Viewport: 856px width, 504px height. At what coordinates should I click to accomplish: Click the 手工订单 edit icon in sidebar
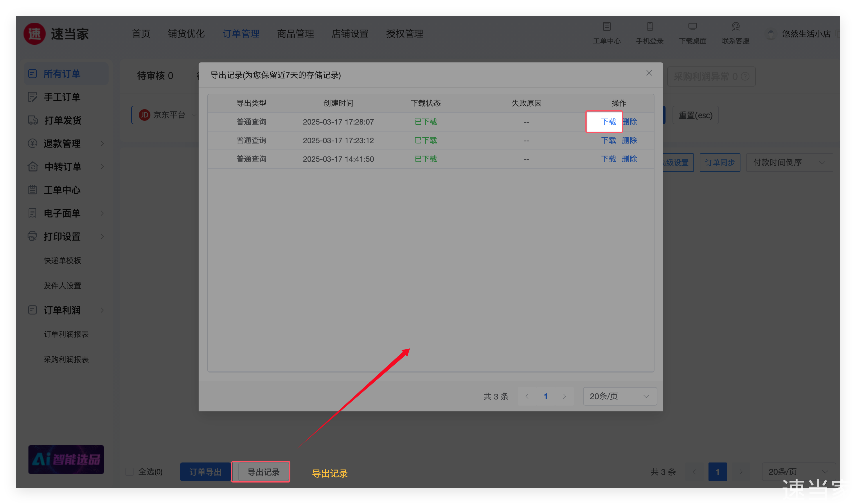tap(33, 97)
